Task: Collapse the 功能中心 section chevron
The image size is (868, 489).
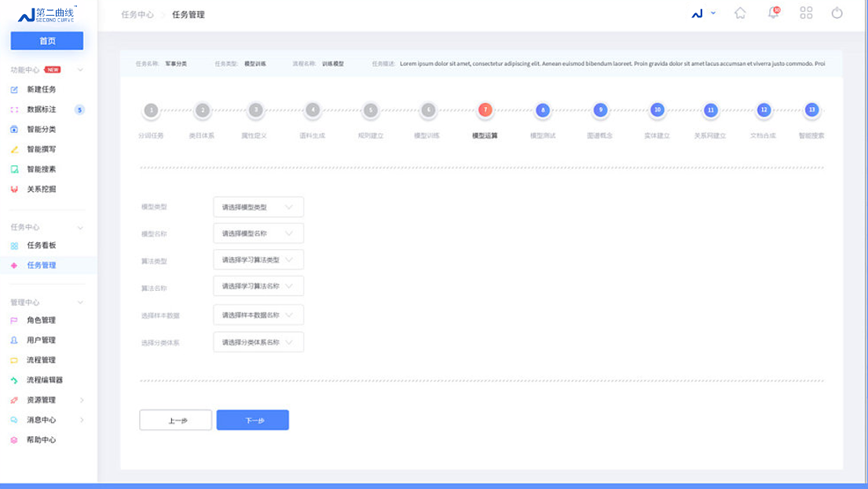Action: 80,70
